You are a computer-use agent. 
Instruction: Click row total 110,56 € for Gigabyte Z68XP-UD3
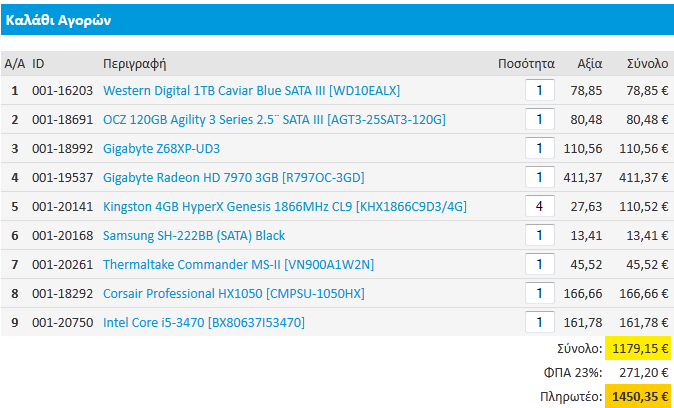643,149
